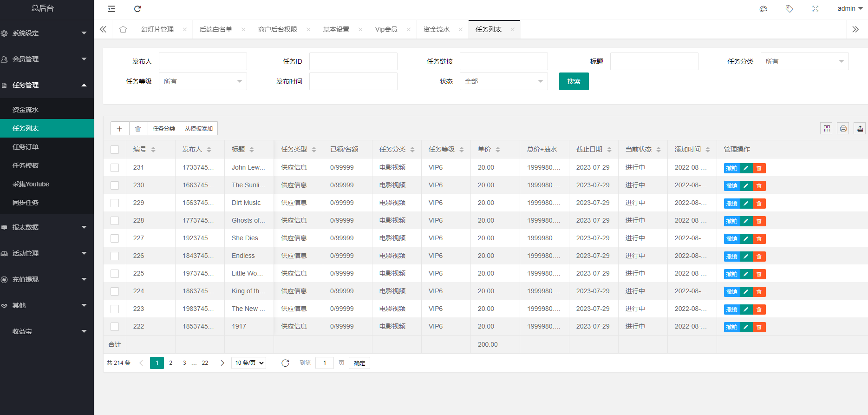Image resolution: width=868 pixels, height=415 pixels.
Task: Click the home tab icon
Action: click(x=123, y=29)
